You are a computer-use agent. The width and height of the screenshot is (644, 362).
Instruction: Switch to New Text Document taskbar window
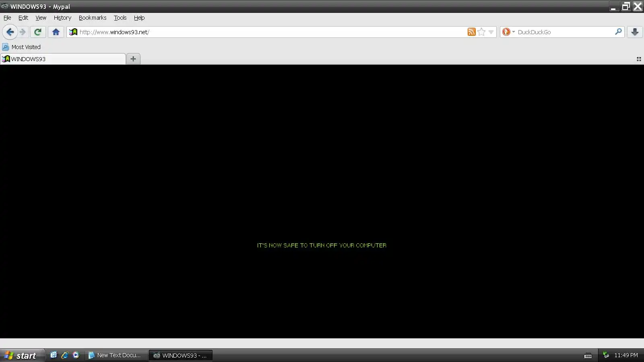pyautogui.click(x=116, y=355)
